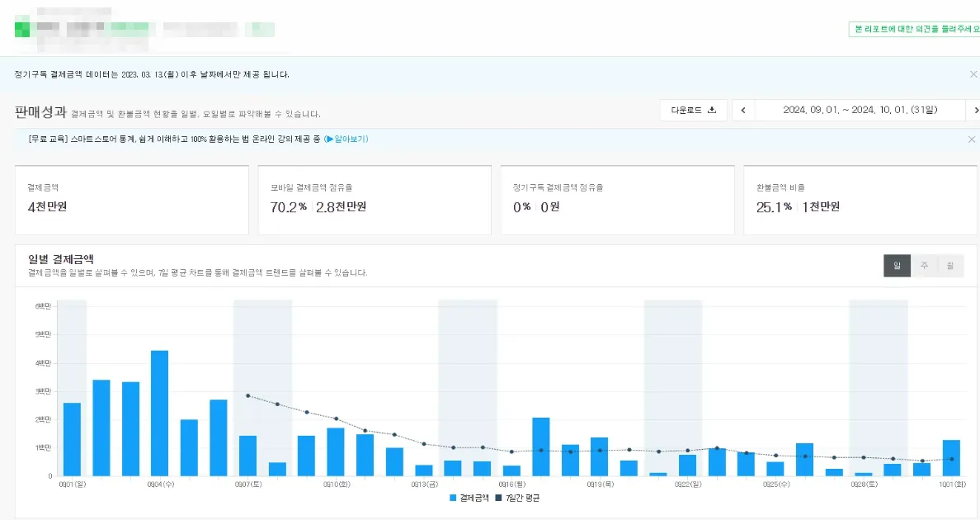Click the download icon on the 다운로드 button
The image size is (980, 520).
coord(712,109)
